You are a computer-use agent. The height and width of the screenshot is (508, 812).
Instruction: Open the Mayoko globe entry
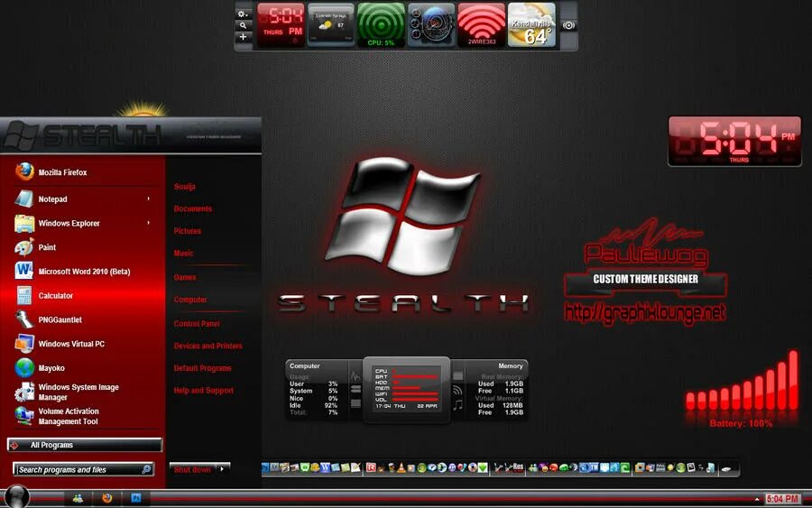[51, 368]
